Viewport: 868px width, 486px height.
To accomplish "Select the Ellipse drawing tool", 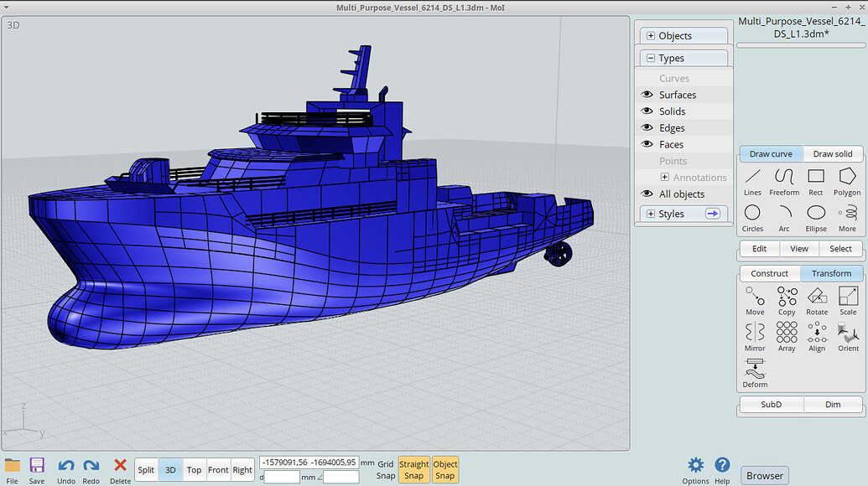I will click(816, 219).
